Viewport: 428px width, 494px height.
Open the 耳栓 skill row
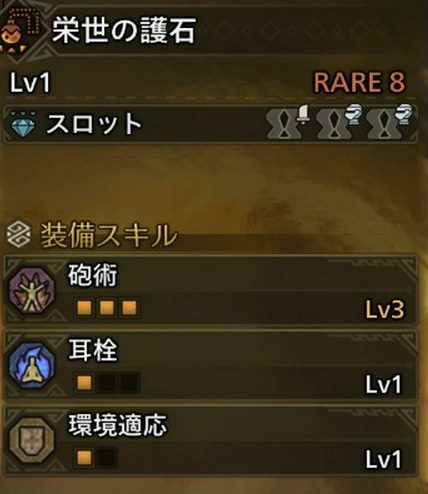tap(210, 366)
